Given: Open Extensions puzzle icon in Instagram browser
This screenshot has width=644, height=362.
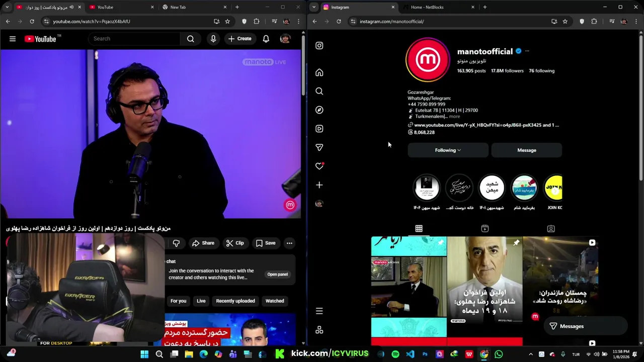Looking at the screenshot, I should tap(594, 21).
